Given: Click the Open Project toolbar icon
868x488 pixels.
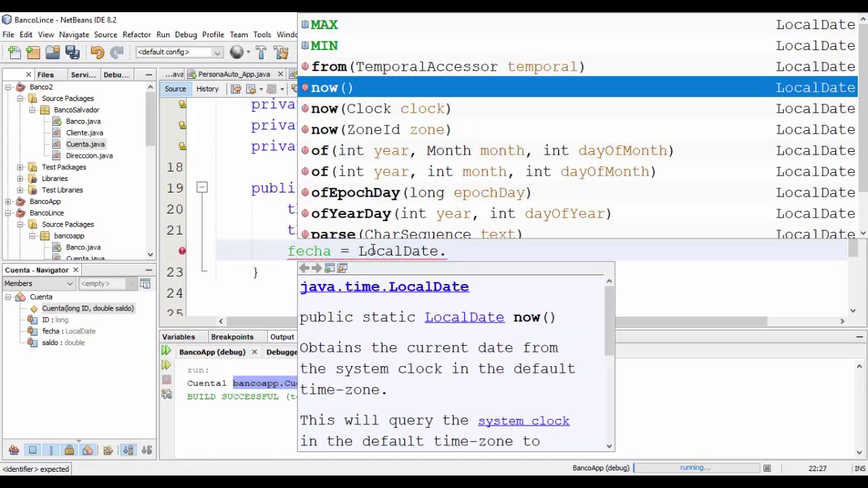Looking at the screenshot, I should click(53, 52).
